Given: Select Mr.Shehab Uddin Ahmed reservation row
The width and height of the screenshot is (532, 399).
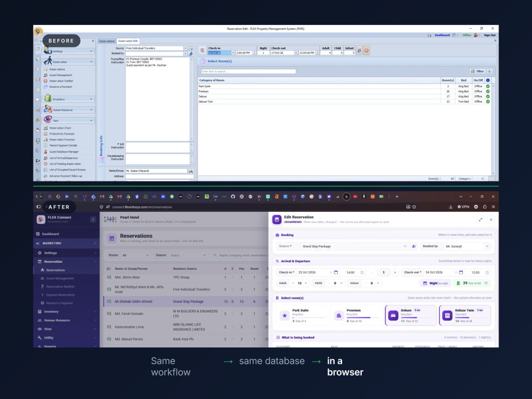Looking at the screenshot, I should (x=186, y=301).
